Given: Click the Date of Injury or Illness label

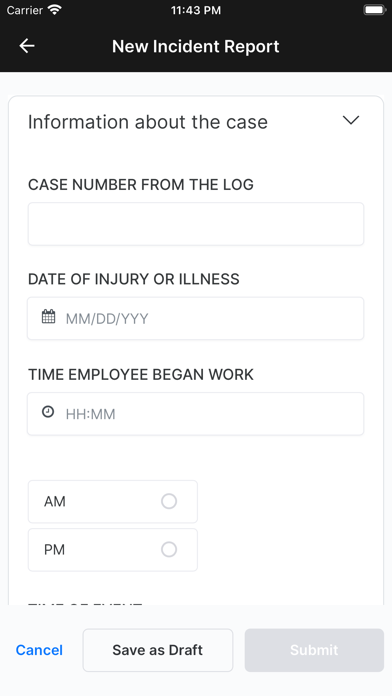Looking at the screenshot, I should (134, 279).
